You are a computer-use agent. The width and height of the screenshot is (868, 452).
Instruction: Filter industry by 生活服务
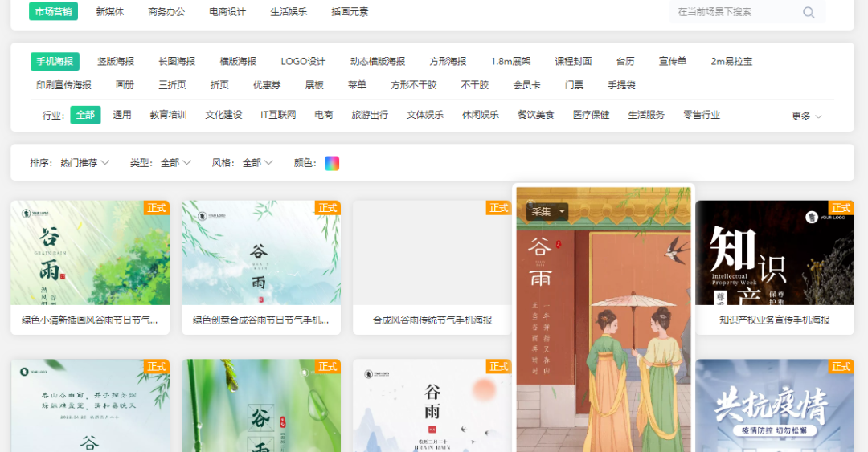646,115
